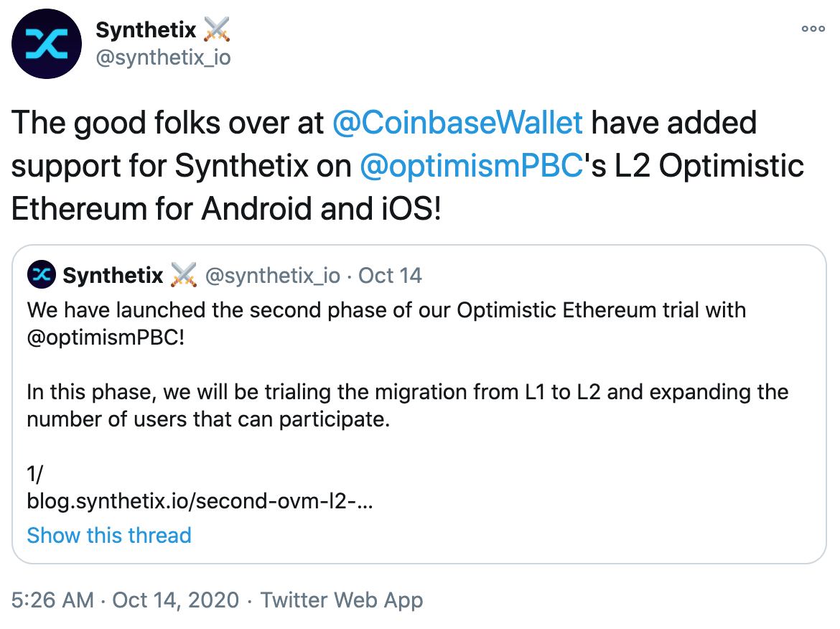Click the Synthetix name in the quoted tweet

coord(114,275)
